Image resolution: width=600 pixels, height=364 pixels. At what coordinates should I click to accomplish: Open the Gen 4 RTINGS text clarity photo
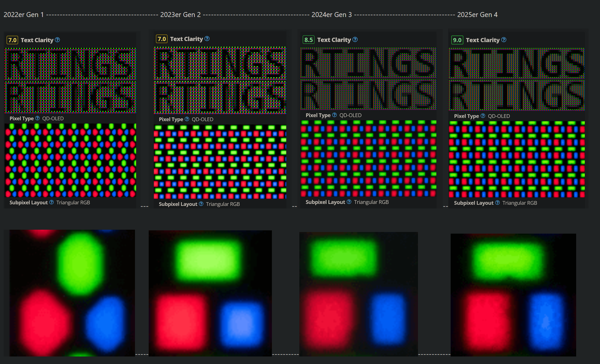(517, 79)
